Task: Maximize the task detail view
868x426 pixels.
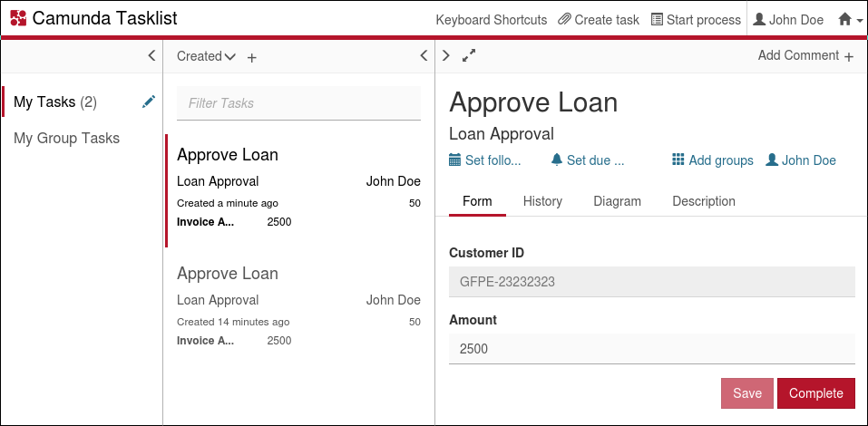Action: tap(470, 55)
